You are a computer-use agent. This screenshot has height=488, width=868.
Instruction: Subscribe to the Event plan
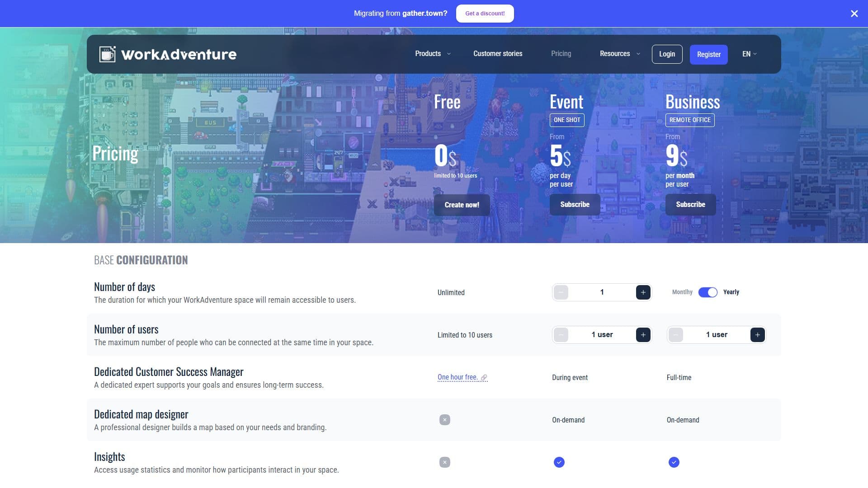click(x=575, y=205)
